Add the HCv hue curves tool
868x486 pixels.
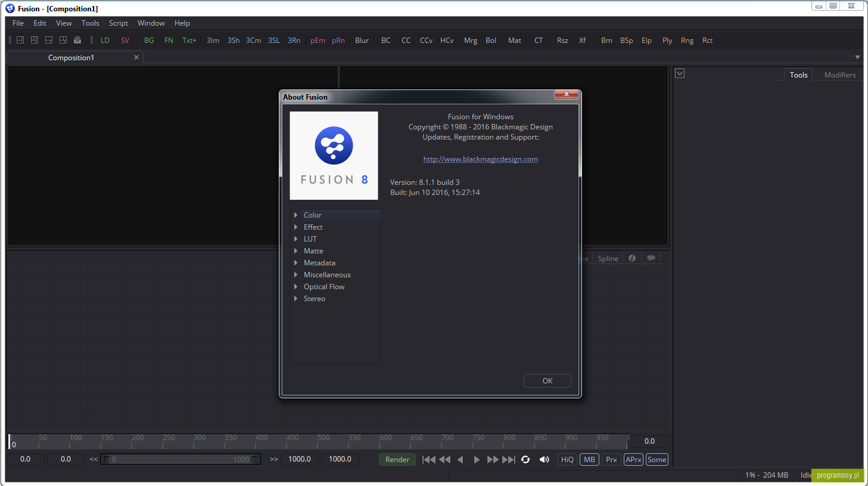[447, 41]
